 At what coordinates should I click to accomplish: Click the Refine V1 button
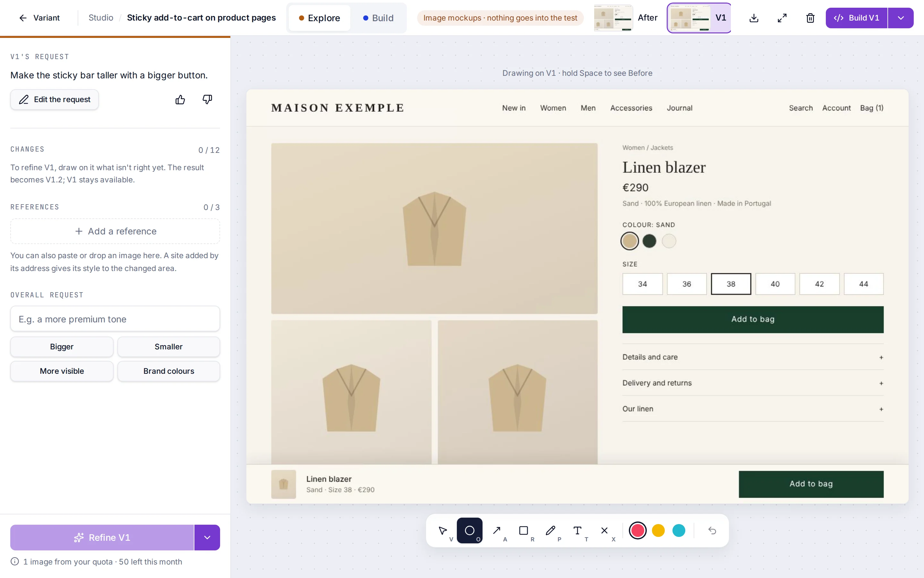click(x=102, y=538)
